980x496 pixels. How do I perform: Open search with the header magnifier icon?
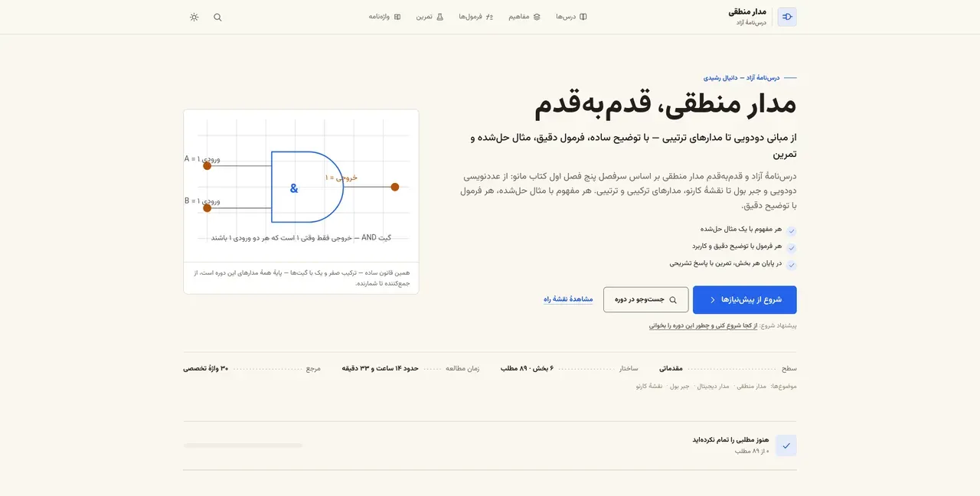(217, 17)
